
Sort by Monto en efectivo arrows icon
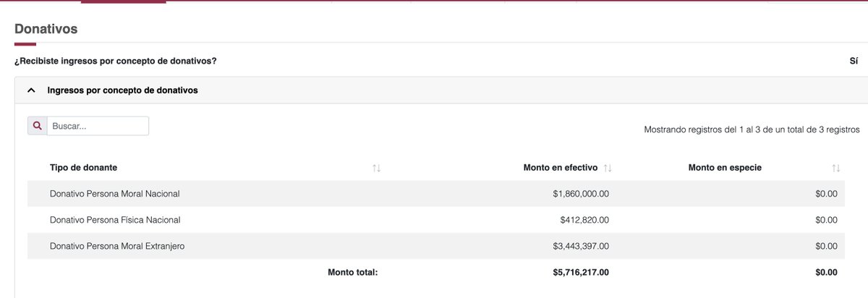608,168
